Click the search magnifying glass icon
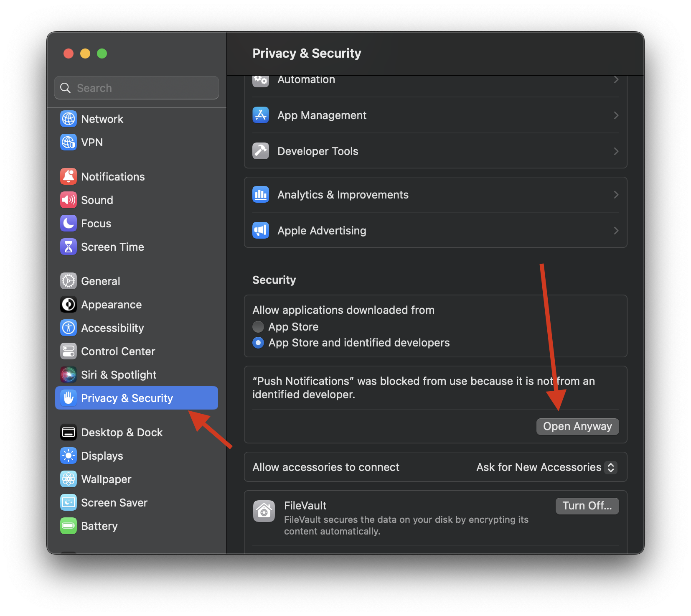The height and width of the screenshot is (616, 691). pyautogui.click(x=65, y=88)
